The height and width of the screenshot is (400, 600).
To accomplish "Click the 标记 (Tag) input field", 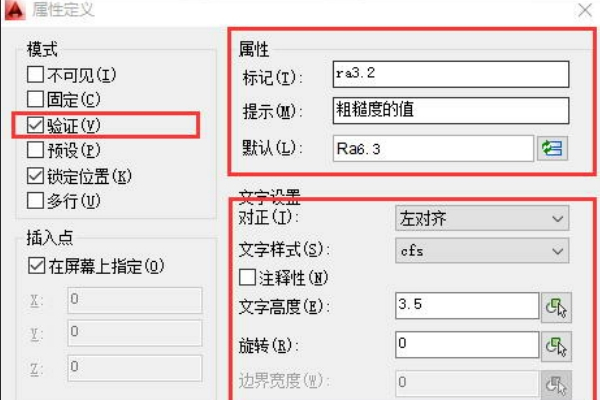I will (x=450, y=74).
